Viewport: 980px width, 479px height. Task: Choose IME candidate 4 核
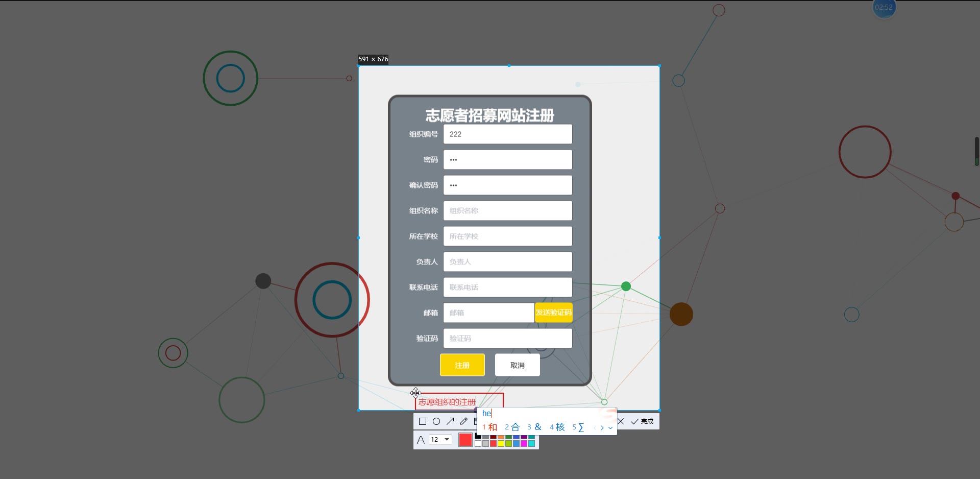[557, 427]
